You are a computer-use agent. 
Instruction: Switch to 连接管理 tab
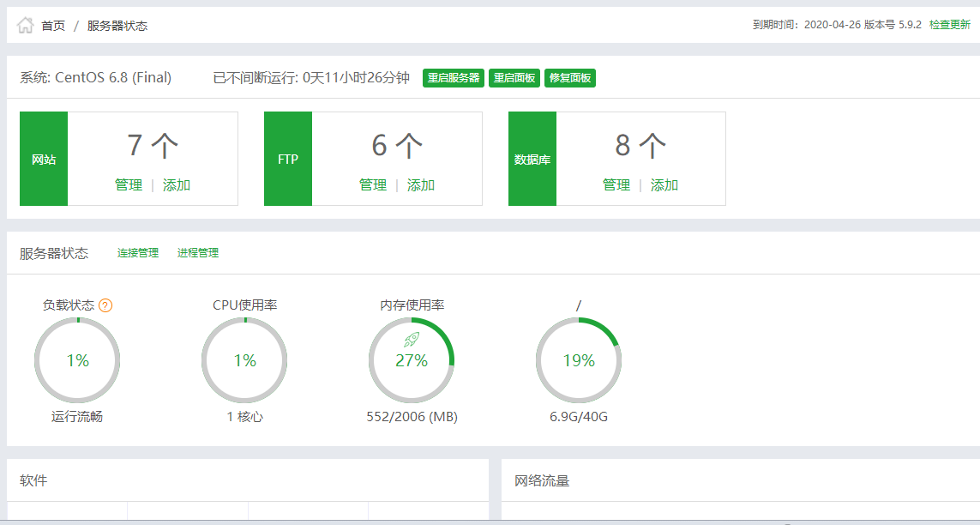(x=138, y=253)
